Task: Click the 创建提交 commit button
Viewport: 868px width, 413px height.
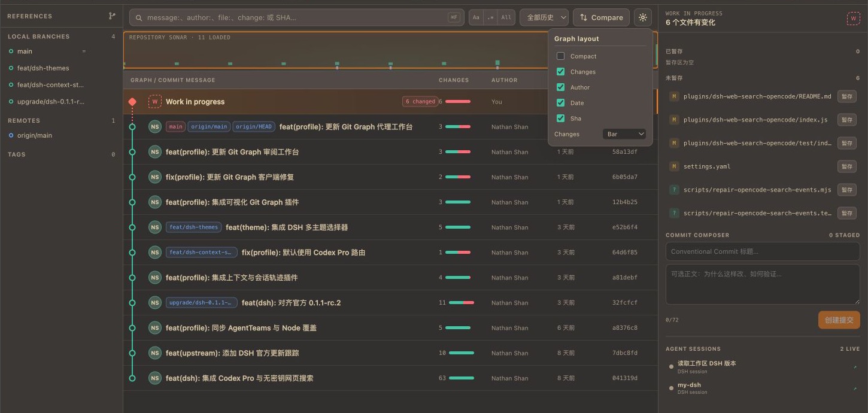Action: [839, 320]
